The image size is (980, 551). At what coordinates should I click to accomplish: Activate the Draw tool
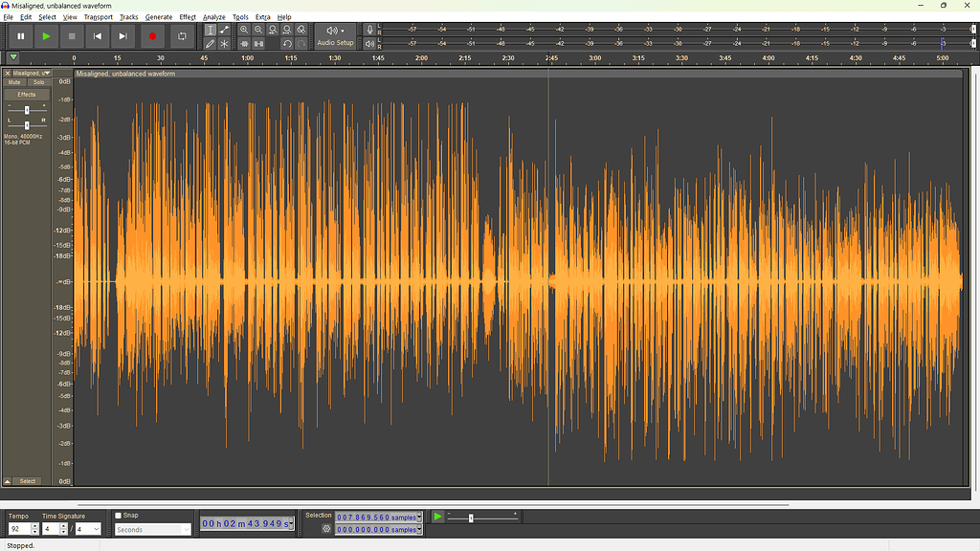pos(210,44)
